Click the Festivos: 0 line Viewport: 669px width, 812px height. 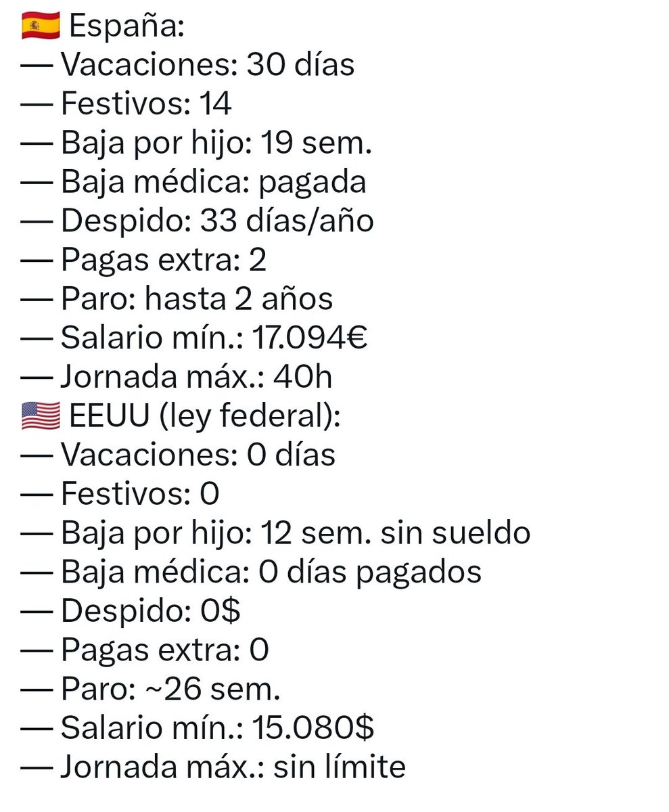pos(120,495)
